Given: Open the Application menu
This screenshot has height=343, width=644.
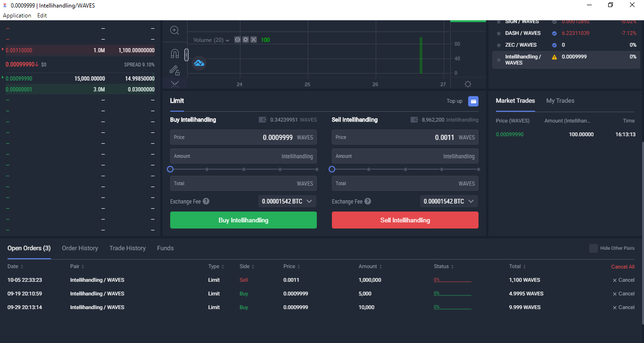Looking at the screenshot, I should pos(17,16).
